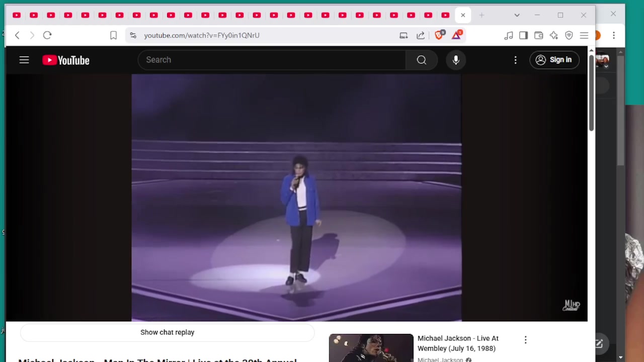Open Brave main hamburger menu
Image resolution: width=644 pixels, height=362 pixels.
584,35
